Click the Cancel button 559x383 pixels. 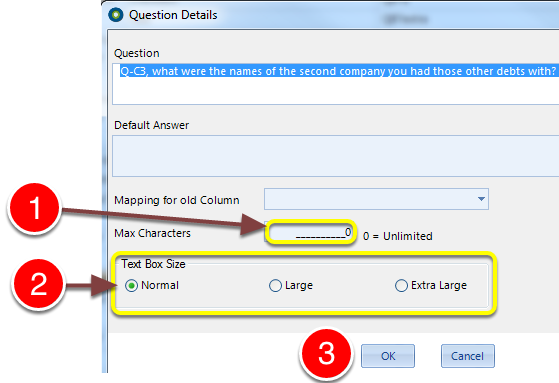tap(467, 356)
